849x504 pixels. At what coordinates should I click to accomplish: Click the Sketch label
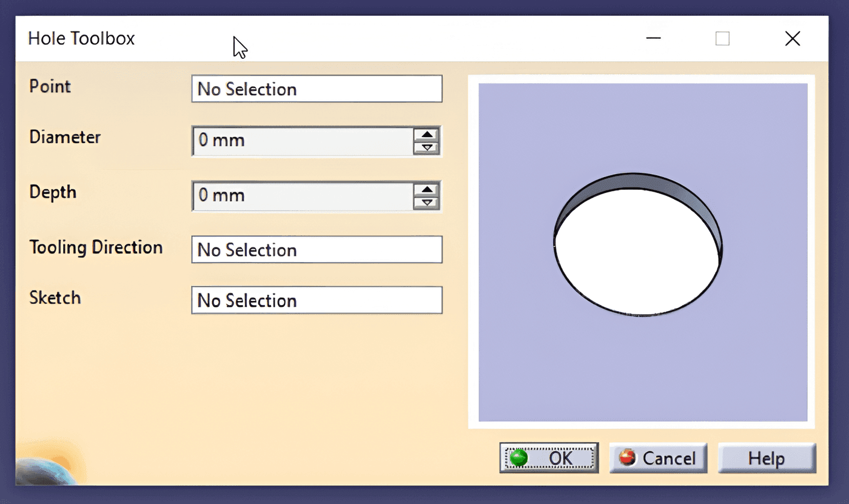click(55, 298)
